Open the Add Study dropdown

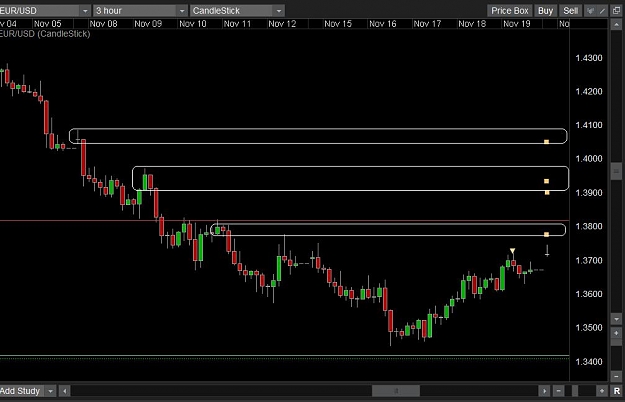click(51, 391)
